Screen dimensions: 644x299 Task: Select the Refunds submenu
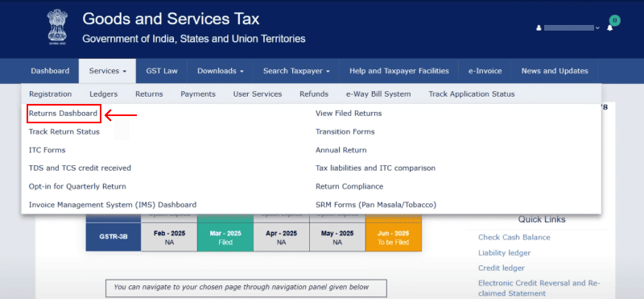click(314, 94)
